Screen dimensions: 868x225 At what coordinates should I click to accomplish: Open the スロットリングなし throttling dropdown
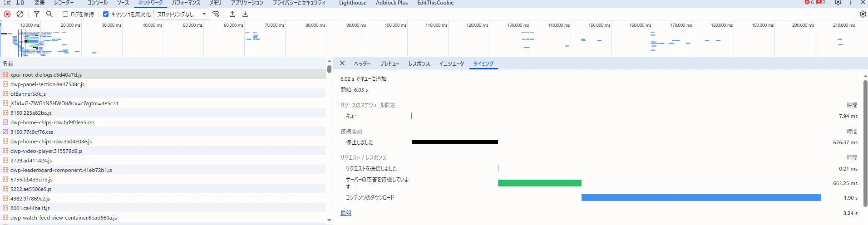pos(181,14)
